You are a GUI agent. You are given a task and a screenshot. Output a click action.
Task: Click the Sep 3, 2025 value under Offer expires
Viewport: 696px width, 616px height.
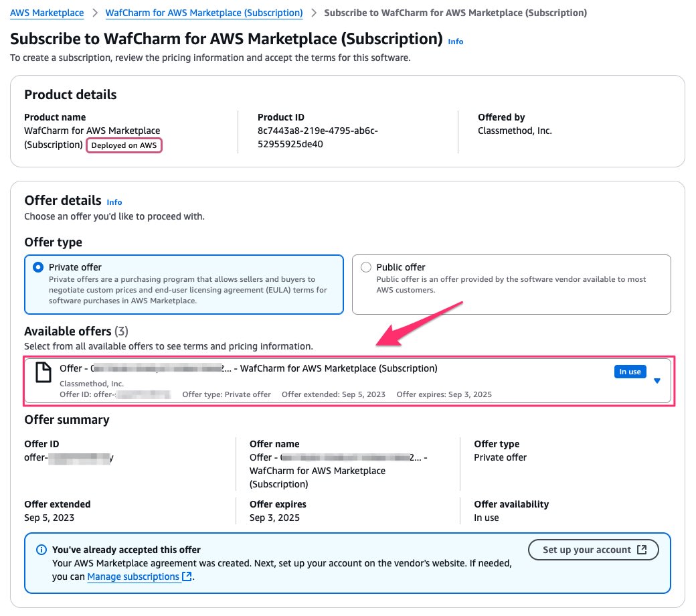[x=275, y=518]
